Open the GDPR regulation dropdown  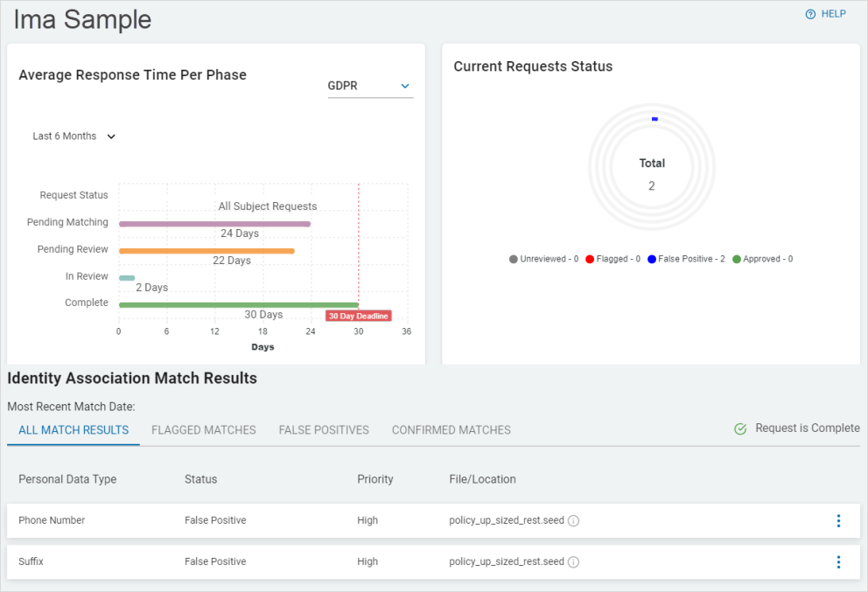pos(369,86)
